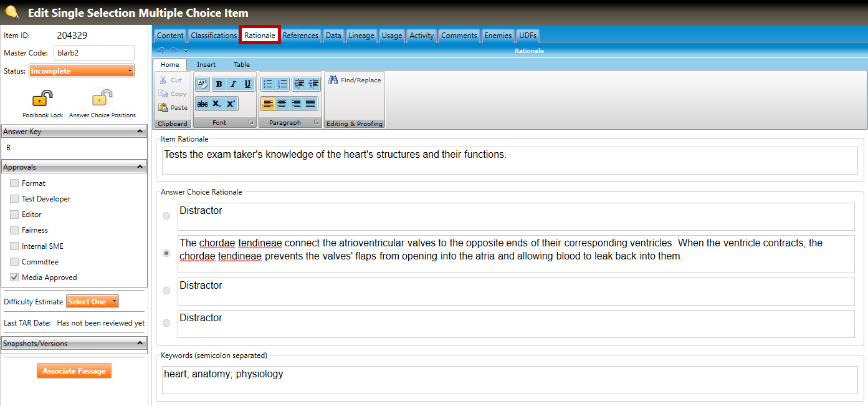Click the Associate Passage button
This screenshot has height=406, width=868.
(x=74, y=371)
